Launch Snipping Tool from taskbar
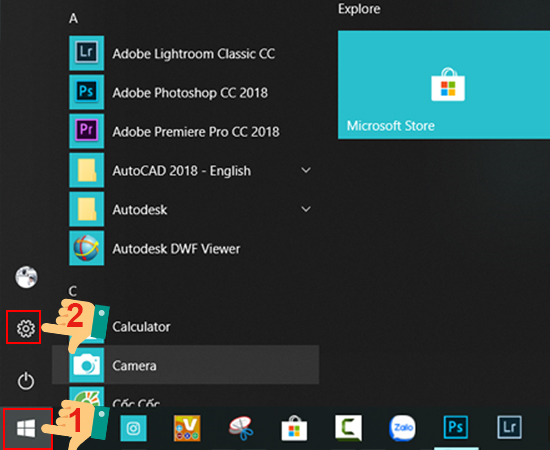The image size is (550, 450). coord(241,428)
